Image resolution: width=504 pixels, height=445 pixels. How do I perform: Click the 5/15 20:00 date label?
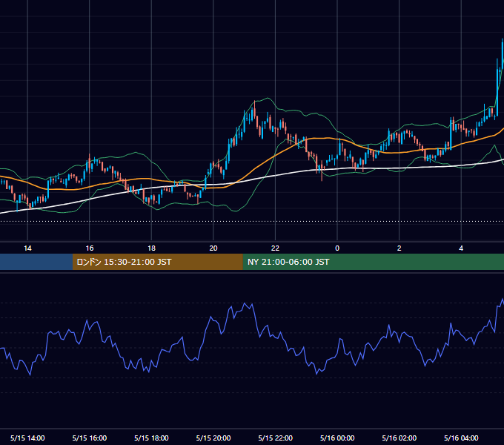click(x=213, y=438)
